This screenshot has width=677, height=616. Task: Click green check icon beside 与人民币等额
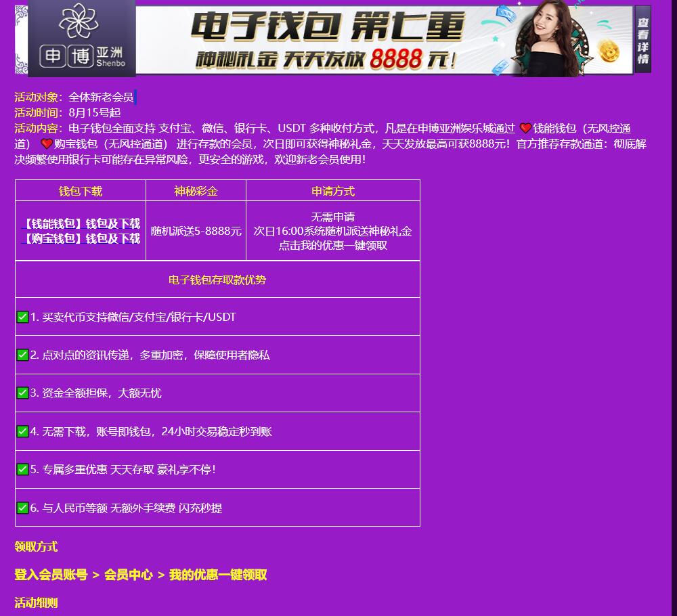click(22, 508)
